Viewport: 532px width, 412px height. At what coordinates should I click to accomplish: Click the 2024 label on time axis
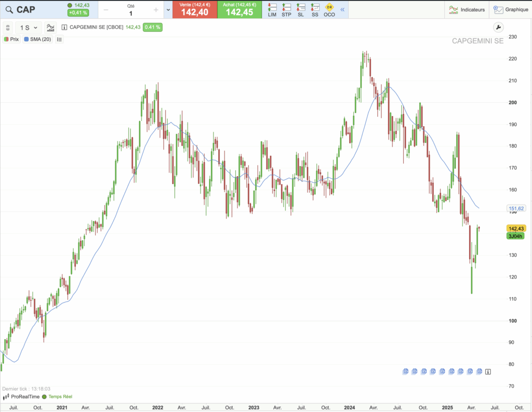point(350,408)
